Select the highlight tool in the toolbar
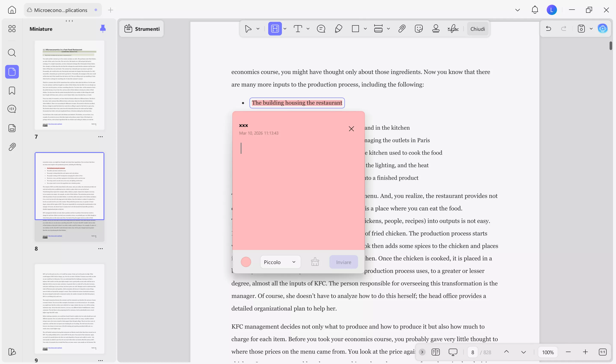Screen dimensions: 616x364 tap(275, 28)
